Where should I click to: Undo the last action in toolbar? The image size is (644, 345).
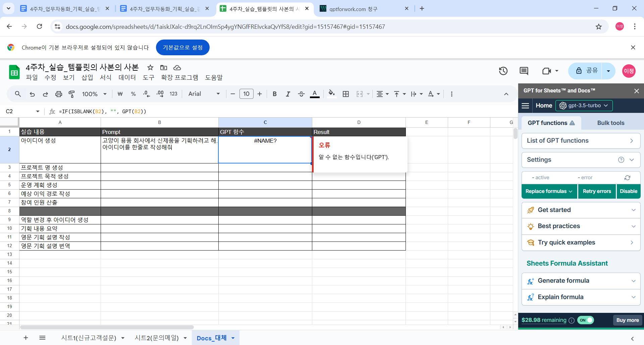tap(32, 94)
